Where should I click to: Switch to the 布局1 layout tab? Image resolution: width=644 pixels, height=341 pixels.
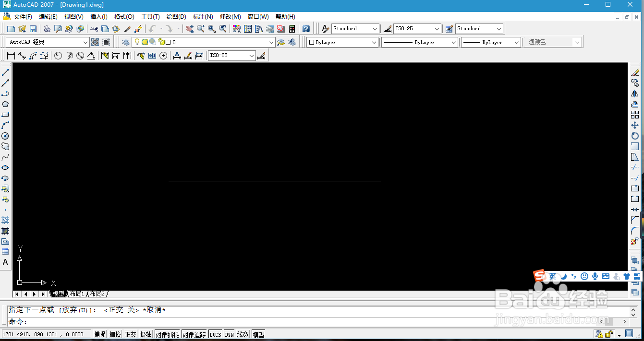point(76,294)
